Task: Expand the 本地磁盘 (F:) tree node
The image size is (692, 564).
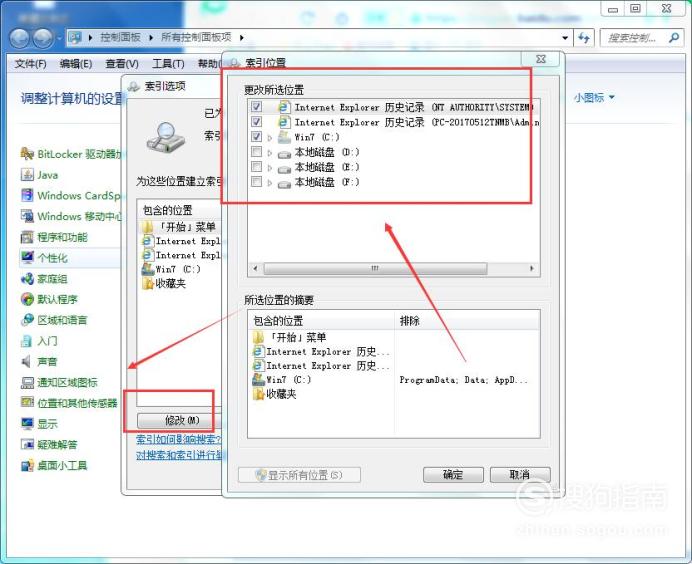Action: point(270,182)
